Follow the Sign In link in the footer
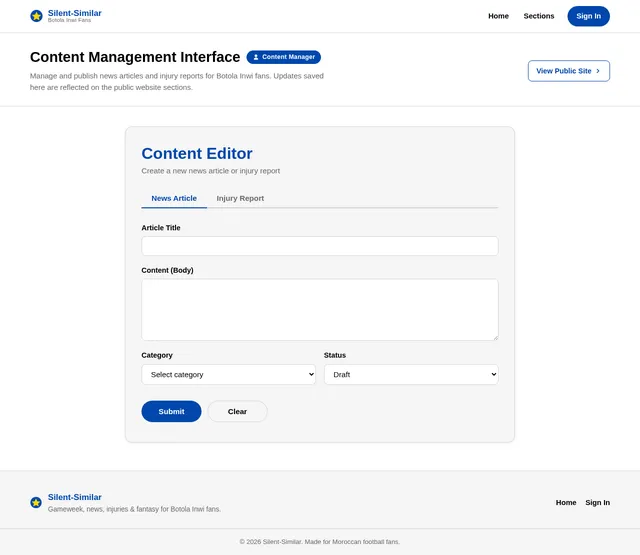The image size is (640, 555). (x=598, y=502)
